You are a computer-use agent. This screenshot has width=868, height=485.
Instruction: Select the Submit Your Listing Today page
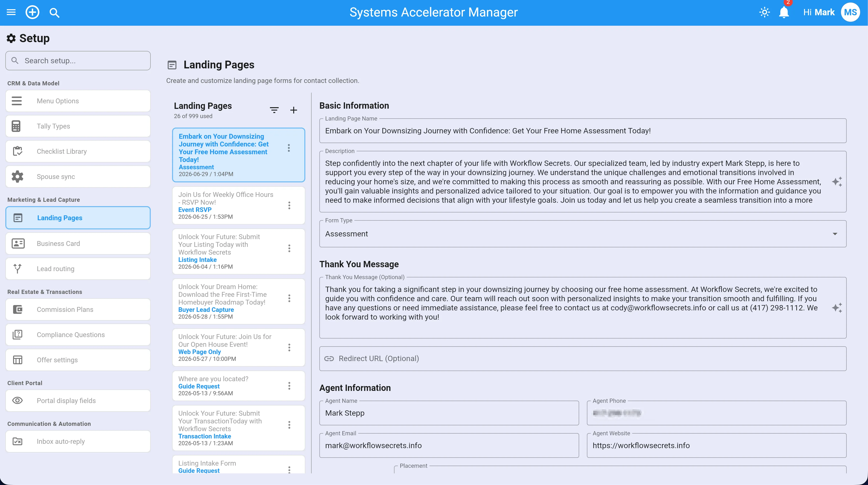(238, 251)
